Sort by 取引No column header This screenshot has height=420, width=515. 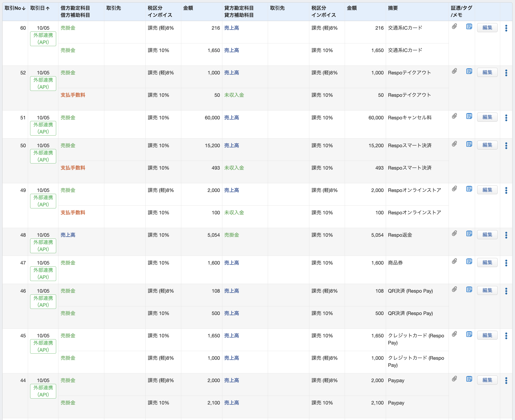[15, 8]
